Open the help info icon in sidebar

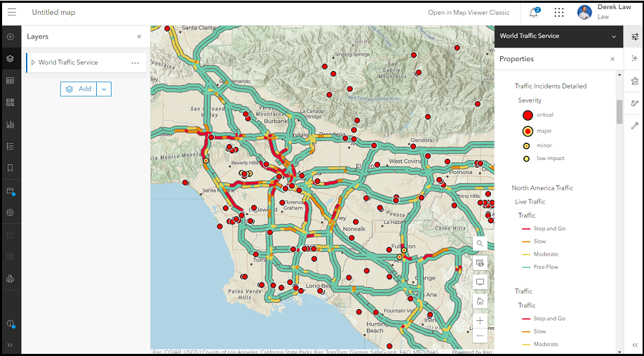tap(11, 324)
